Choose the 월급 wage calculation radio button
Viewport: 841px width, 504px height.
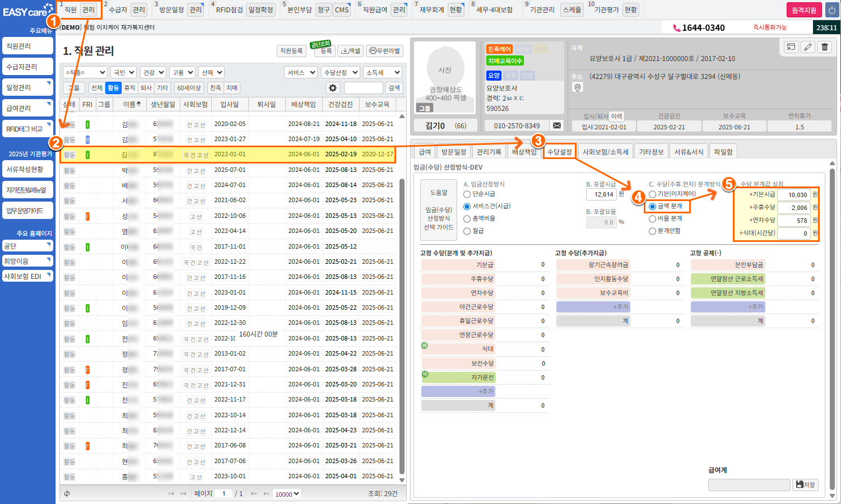(x=467, y=231)
